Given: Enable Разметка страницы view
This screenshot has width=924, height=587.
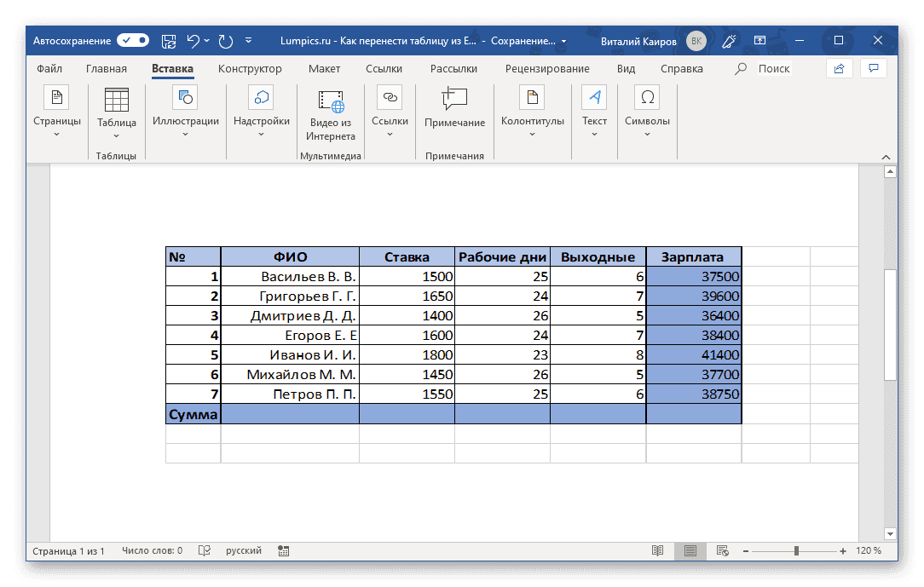Looking at the screenshot, I should [x=690, y=550].
